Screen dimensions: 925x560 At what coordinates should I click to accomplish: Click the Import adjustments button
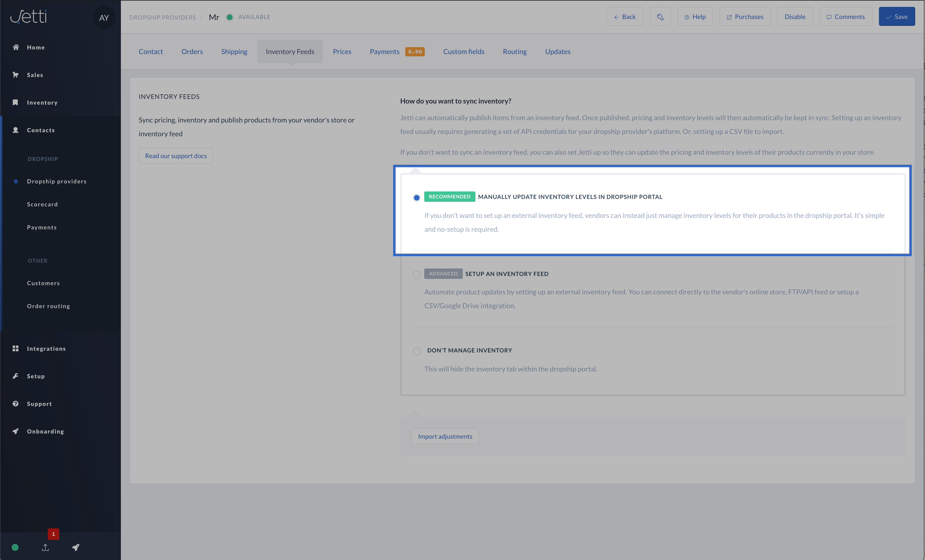point(445,436)
